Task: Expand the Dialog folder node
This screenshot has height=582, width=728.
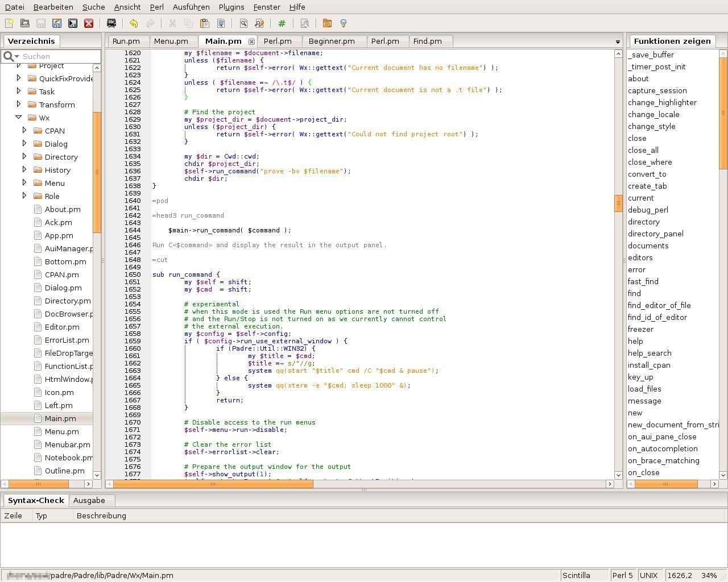Action: click(24, 143)
